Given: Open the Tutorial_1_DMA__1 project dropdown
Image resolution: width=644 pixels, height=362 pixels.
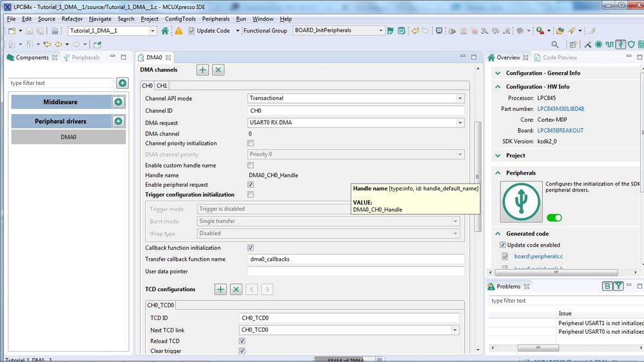Looking at the screenshot, I should 152,31.
